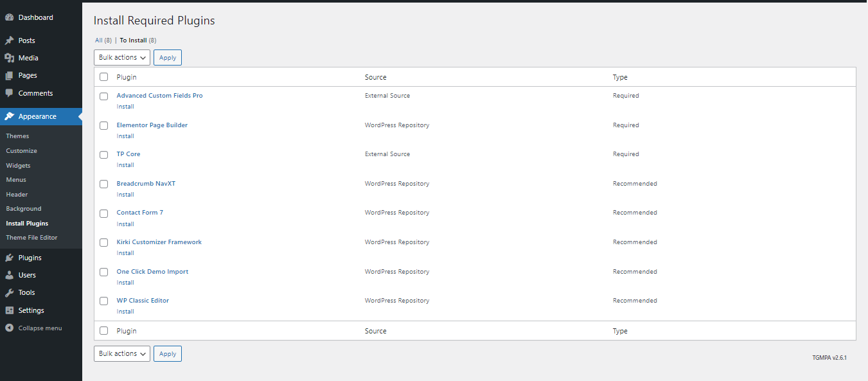Click the Tools wrench icon

pos(9,292)
